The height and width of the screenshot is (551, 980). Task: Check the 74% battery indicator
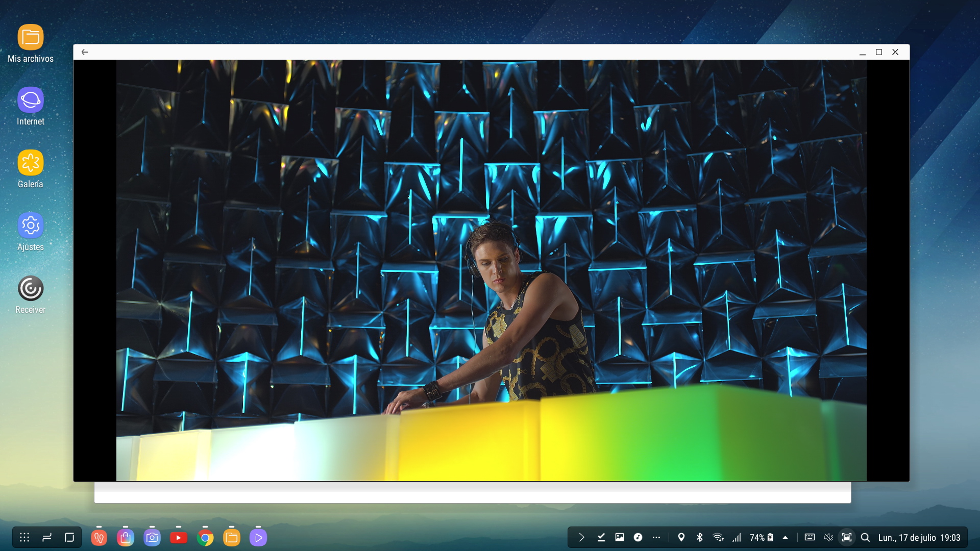(x=762, y=537)
